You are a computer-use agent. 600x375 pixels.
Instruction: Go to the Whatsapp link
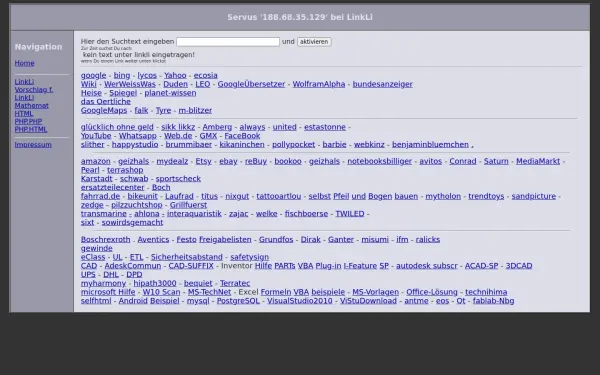(x=137, y=136)
